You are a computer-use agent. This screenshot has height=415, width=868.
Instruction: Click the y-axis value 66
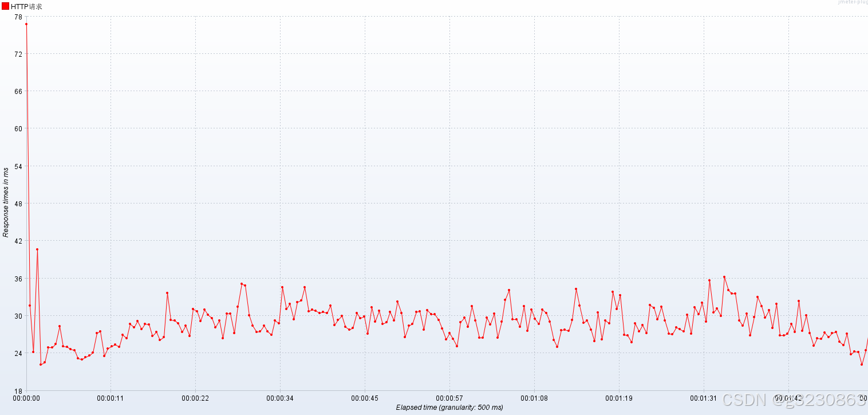tap(18, 91)
